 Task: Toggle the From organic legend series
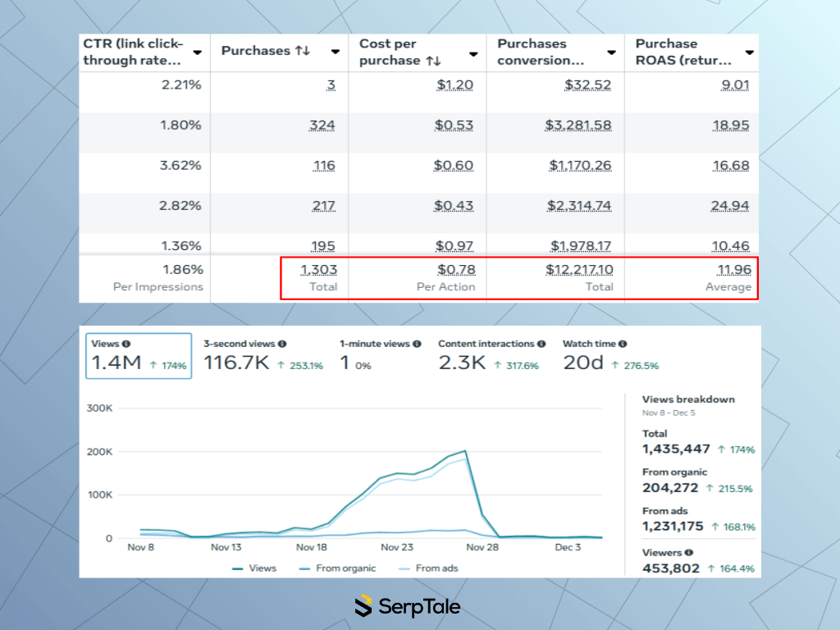[337, 568]
